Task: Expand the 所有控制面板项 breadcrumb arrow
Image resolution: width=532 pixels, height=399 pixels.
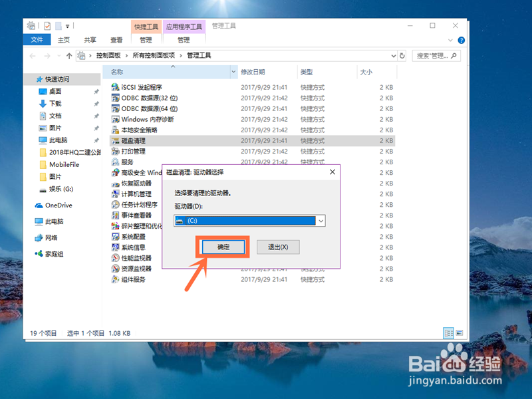Action: click(181, 56)
